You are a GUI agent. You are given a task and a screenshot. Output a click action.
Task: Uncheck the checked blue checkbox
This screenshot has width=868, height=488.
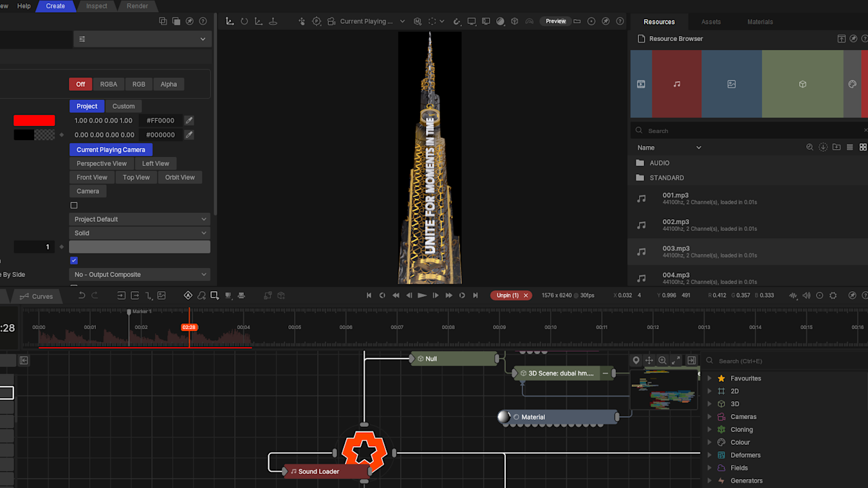click(74, 260)
